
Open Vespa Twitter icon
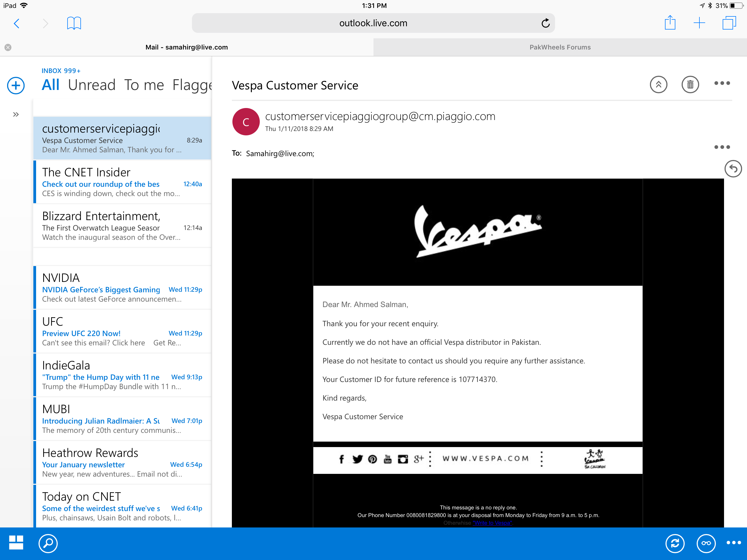[x=357, y=459]
